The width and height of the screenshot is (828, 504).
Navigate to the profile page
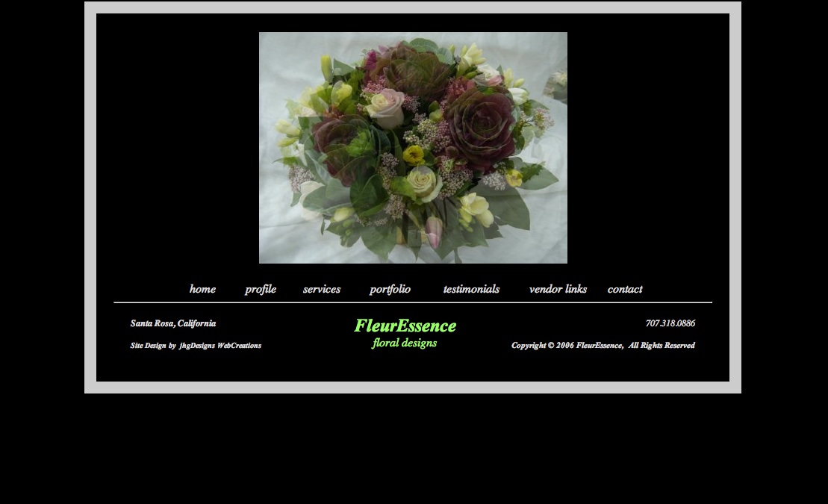pos(260,290)
